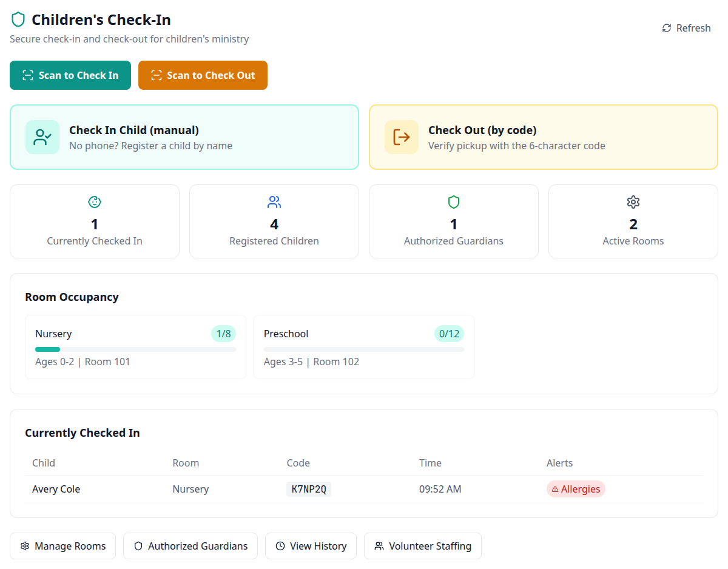Click the exit-arrow icon in Check Out card
This screenshot has width=728, height=569.
(x=402, y=137)
